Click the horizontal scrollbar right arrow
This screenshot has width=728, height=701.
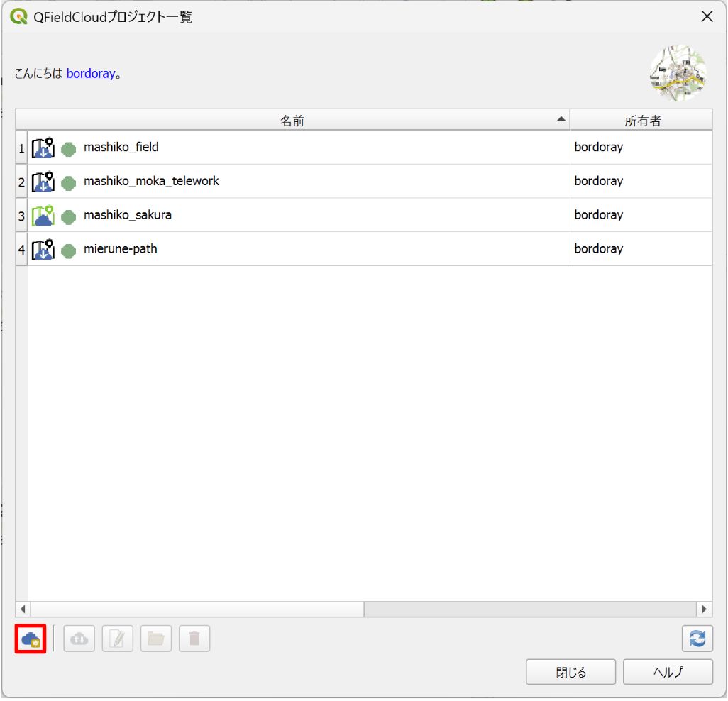click(705, 609)
